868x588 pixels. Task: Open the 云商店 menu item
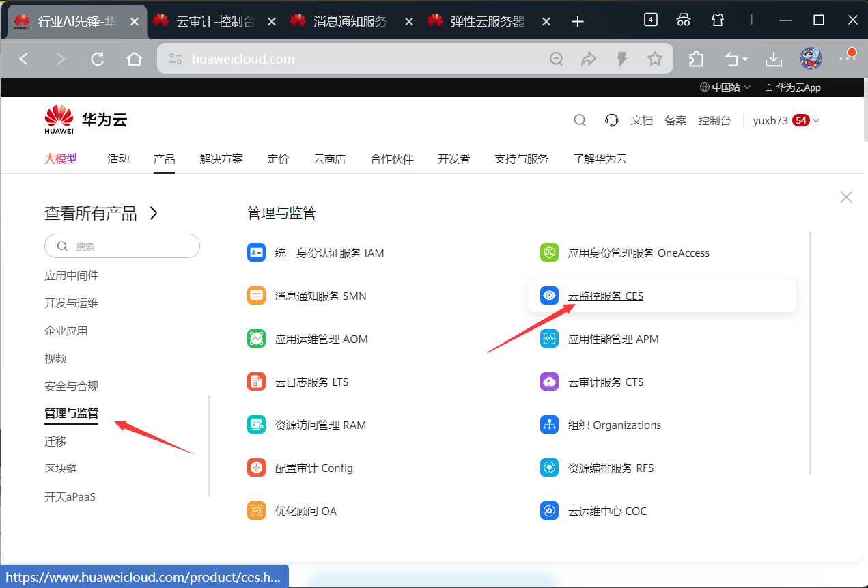click(x=330, y=158)
